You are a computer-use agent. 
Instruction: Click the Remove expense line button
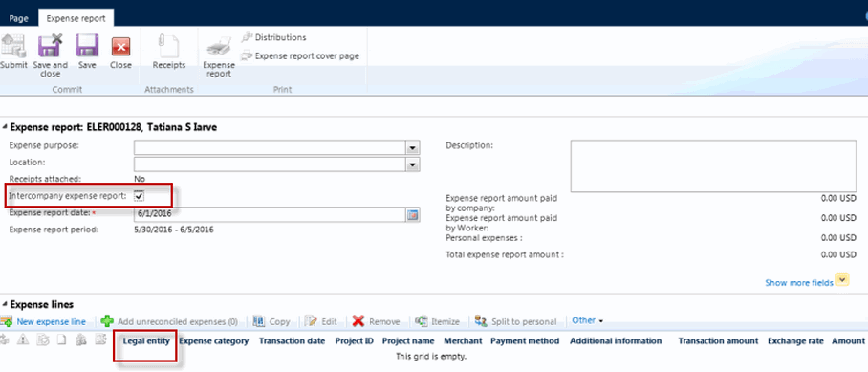(x=376, y=321)
